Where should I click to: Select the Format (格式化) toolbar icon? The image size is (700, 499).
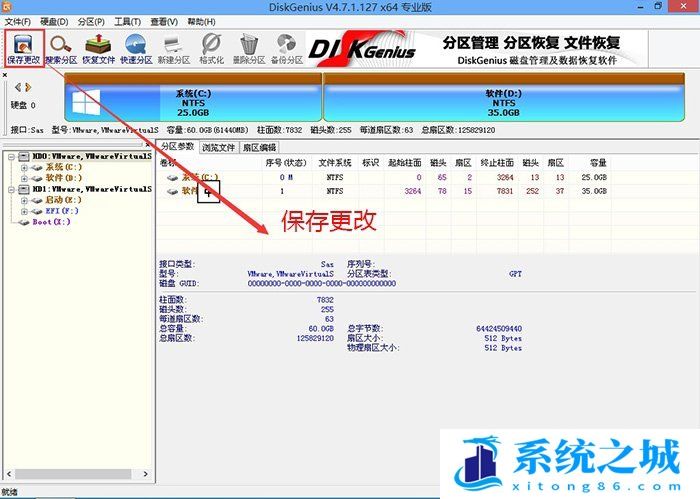click(211, 48)
